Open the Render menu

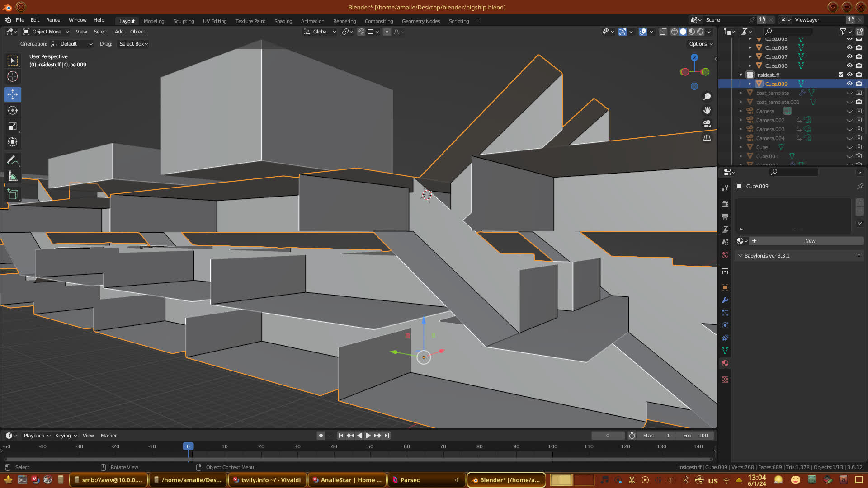pos(54,20)
